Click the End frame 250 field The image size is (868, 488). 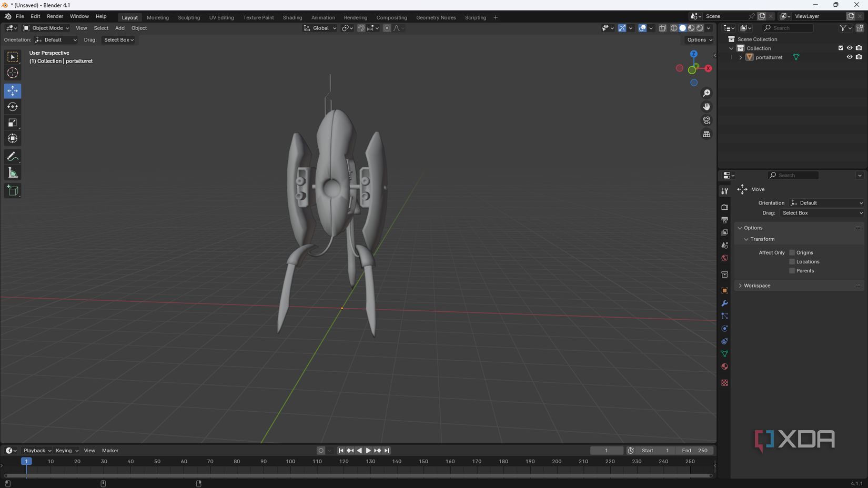pos(694,451)
